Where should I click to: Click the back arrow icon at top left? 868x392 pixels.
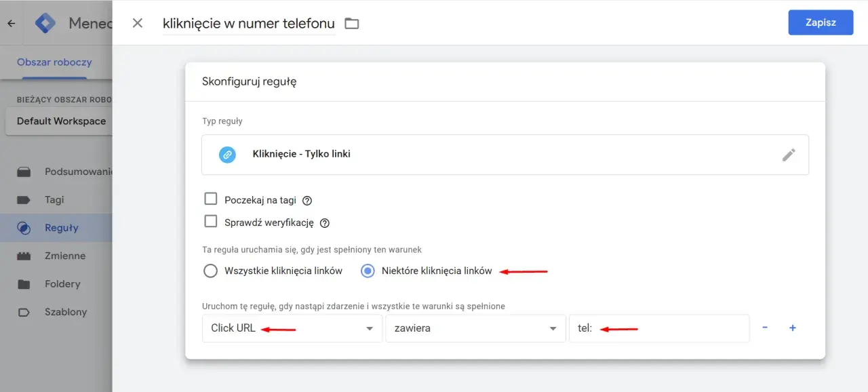click(x=11, y=23)
